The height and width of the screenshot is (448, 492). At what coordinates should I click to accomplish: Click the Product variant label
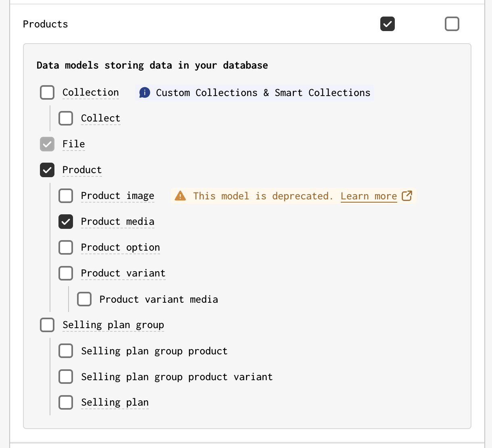(x=123, y=273)
